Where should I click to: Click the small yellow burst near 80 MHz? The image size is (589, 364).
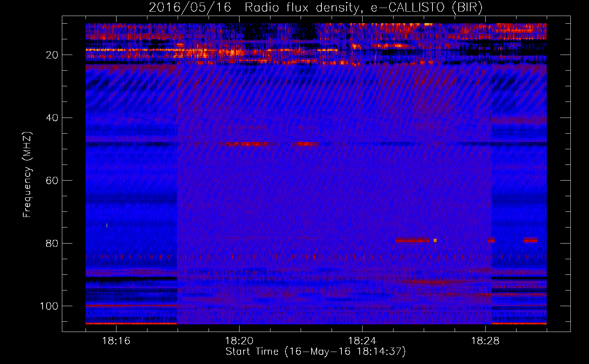click(x=435, y=241)
